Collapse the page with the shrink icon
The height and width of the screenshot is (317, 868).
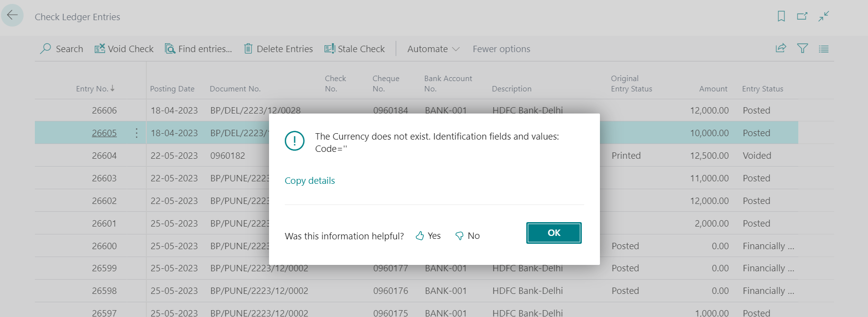pos(823,16)
